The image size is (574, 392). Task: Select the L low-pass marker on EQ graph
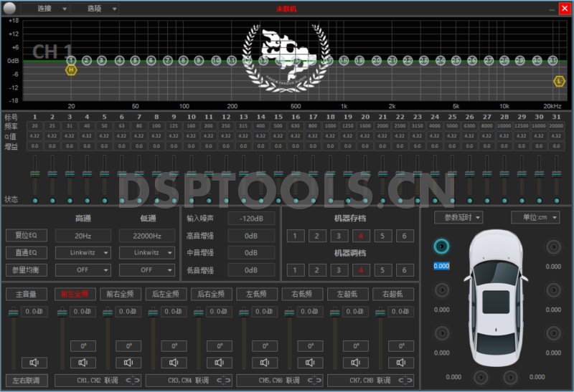[559, 81]
